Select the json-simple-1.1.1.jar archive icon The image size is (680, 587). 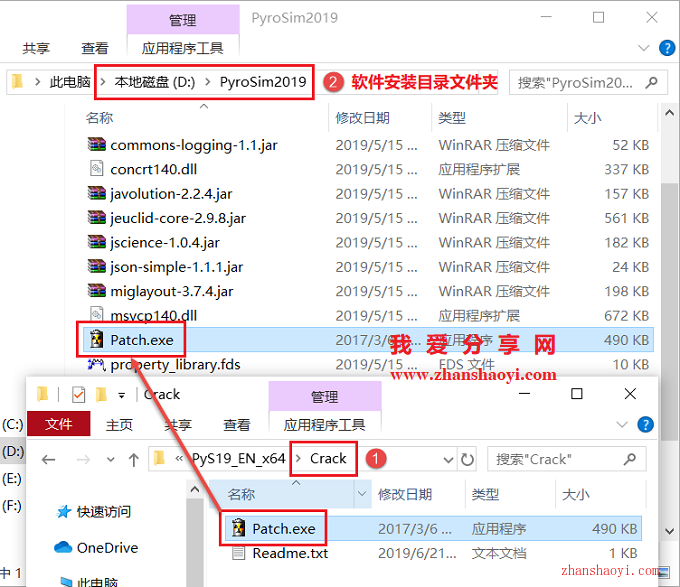pyautogui.click(x=96, y=266)
